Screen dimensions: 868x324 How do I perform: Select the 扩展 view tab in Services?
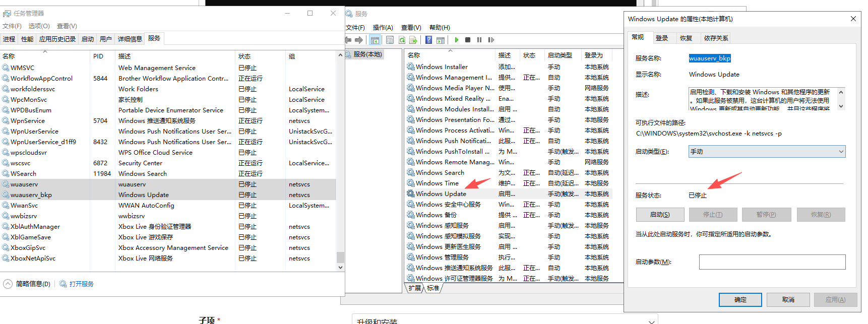415,288
